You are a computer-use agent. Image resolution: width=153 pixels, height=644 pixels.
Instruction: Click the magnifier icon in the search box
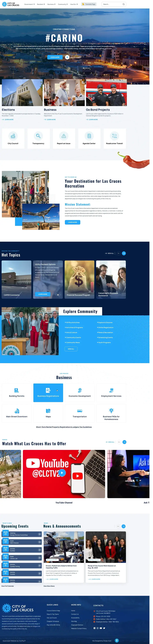click(123, 4)
